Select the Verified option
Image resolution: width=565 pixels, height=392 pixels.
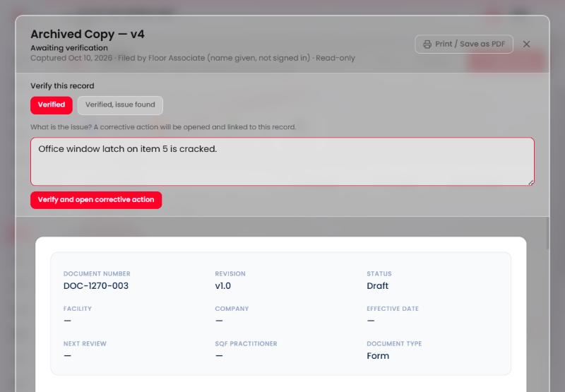52,105
